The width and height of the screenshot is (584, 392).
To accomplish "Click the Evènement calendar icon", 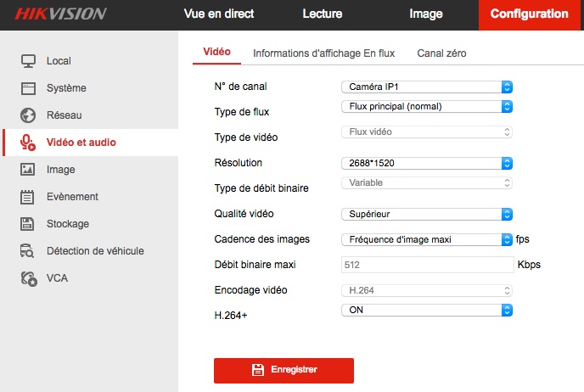I will click(28, 196).
